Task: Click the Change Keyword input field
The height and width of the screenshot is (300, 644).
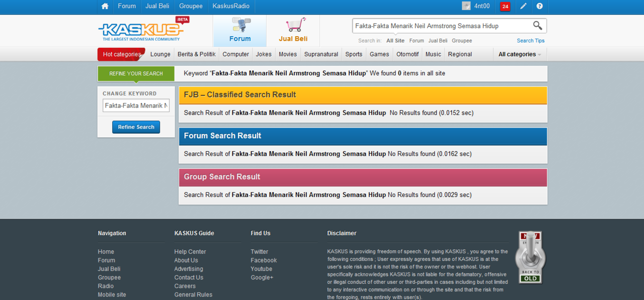Action: [136, 106]
